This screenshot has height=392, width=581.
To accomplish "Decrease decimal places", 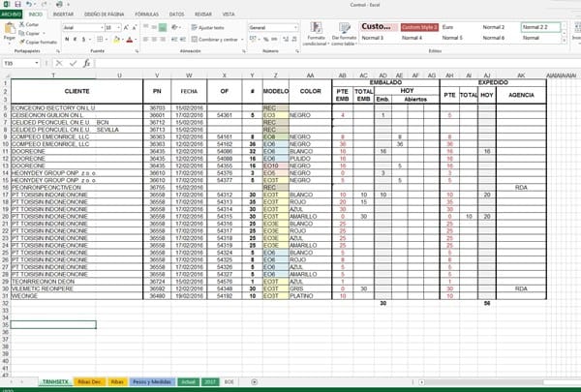I will point(294,40).
